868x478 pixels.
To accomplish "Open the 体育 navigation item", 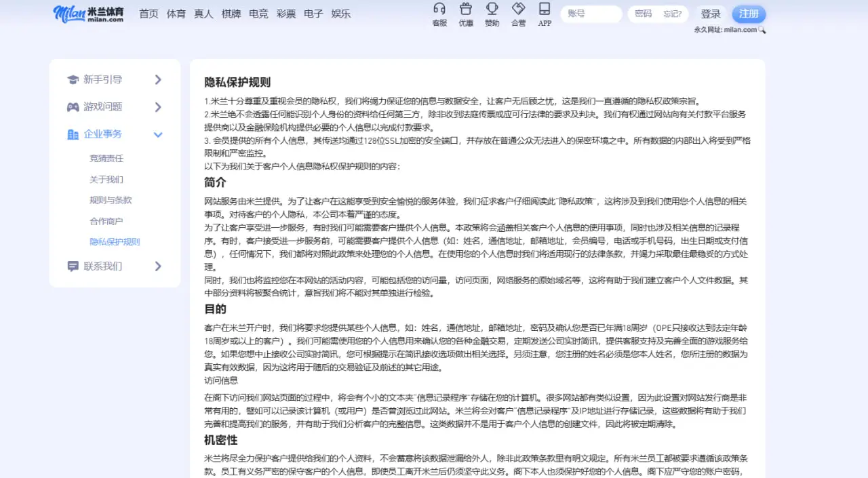I will coord(176,14).
